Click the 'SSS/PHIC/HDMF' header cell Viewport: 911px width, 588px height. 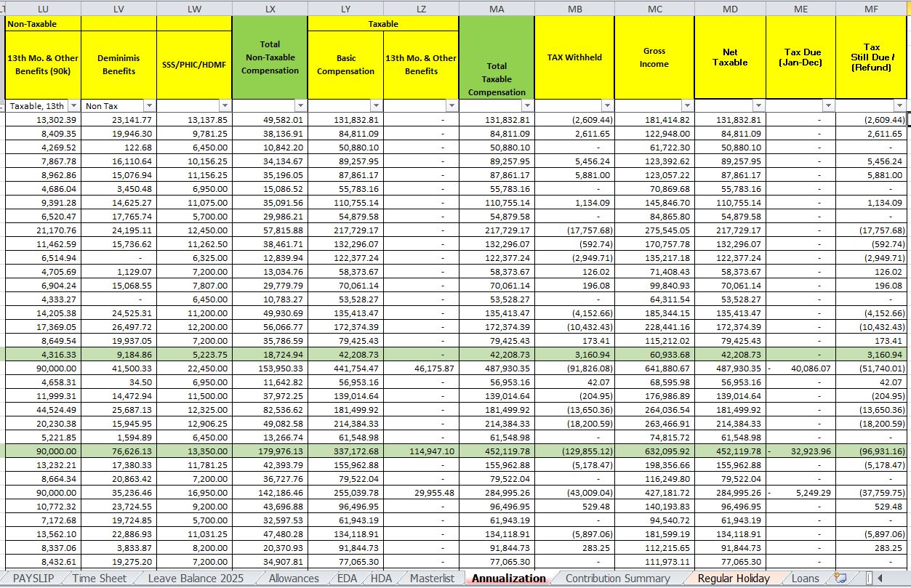[194, 65]
